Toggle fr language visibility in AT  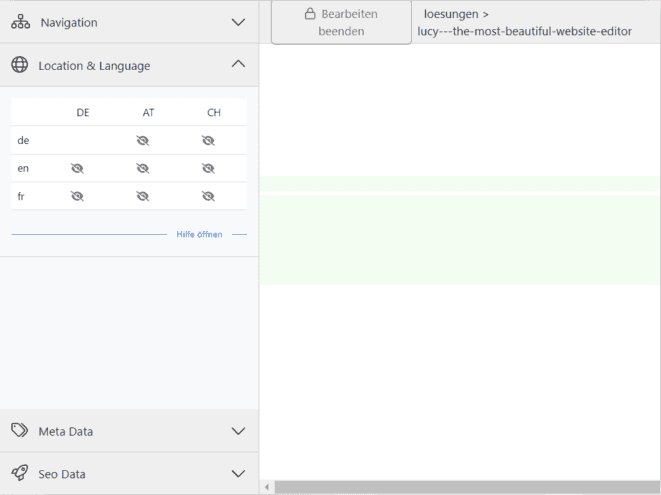tap(143, 196)
